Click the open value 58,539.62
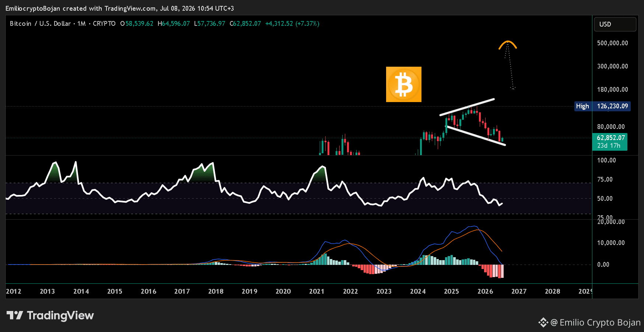Image resolution: width=644 pixels, height=332 pixels. (x=139, y=24)
